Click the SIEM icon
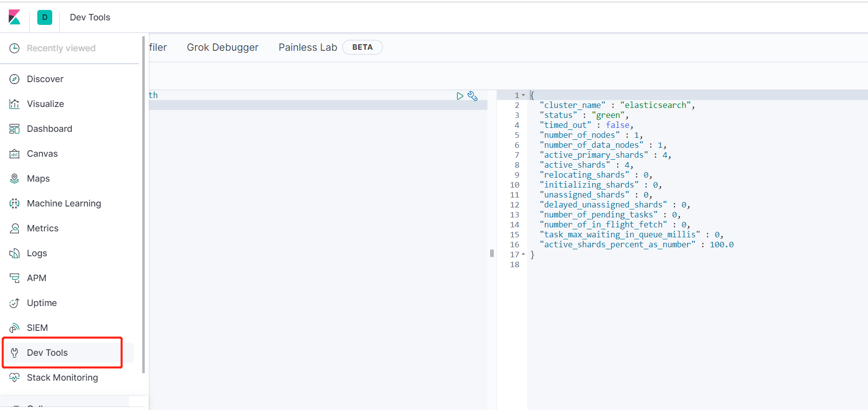 tap(14, 328)
